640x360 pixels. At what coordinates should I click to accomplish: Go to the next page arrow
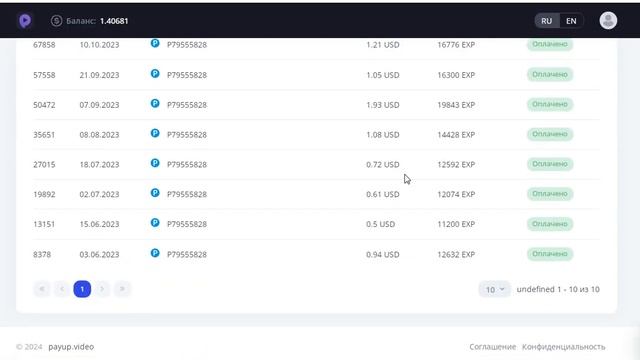click(102, 289)
